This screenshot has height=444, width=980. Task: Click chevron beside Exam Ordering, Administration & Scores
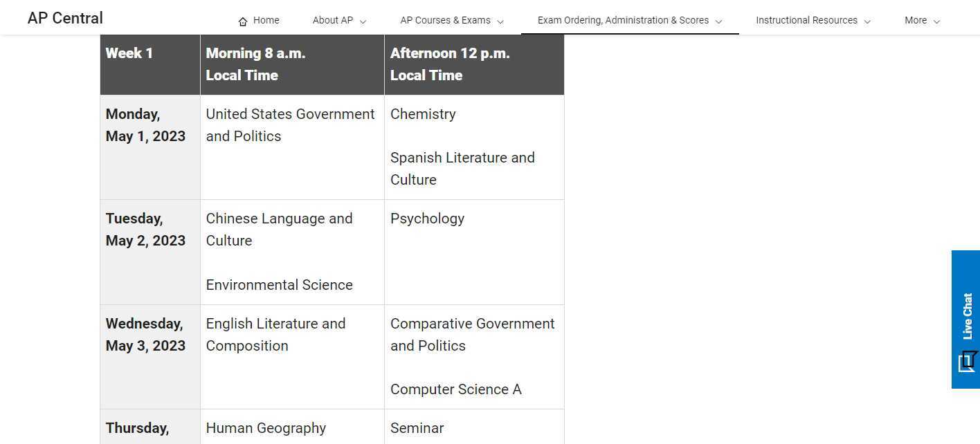point(718,21)
